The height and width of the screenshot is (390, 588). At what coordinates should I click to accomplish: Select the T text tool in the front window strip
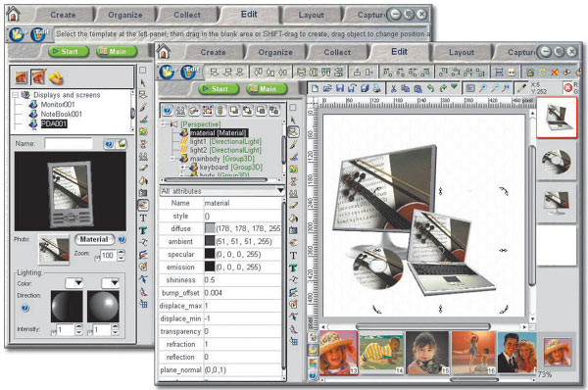(293, 256)
